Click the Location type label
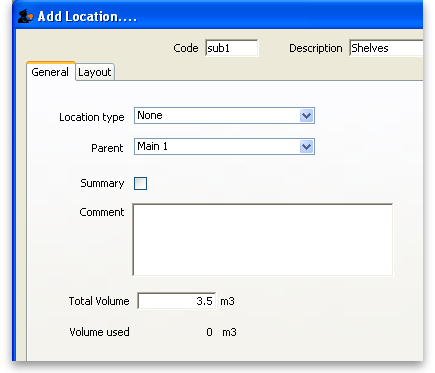435x373 pixels. 92,117
